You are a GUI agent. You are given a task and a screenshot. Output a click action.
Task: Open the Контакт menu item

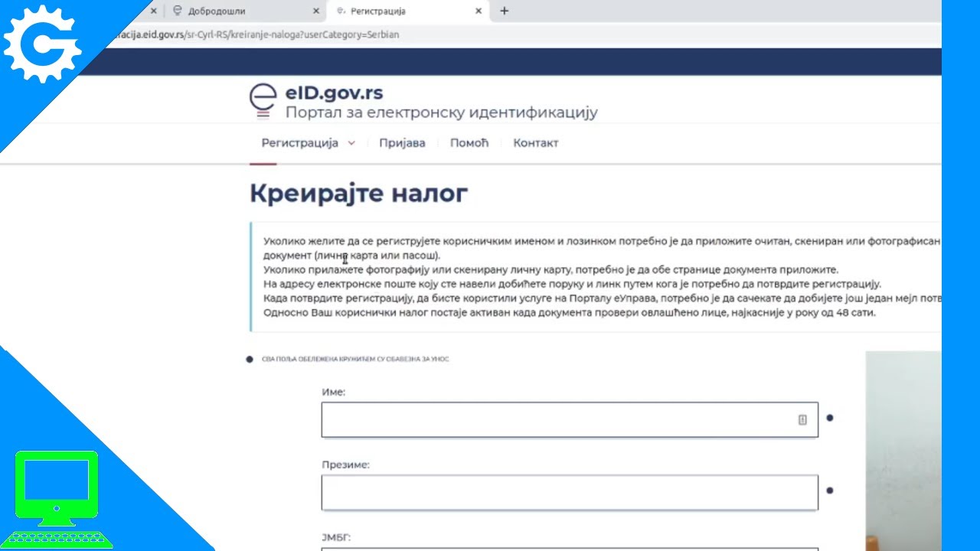tap(536, 143)
